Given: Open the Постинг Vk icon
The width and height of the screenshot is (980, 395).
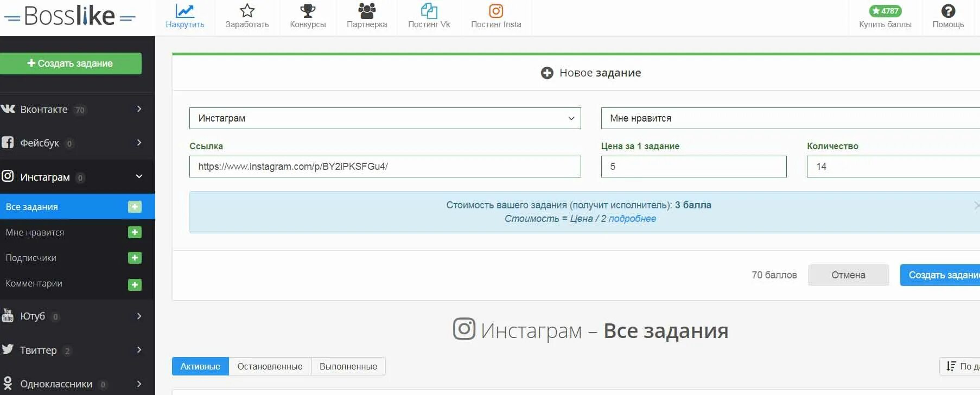Looking at the screenshot, I should click(x=429, y=11).
